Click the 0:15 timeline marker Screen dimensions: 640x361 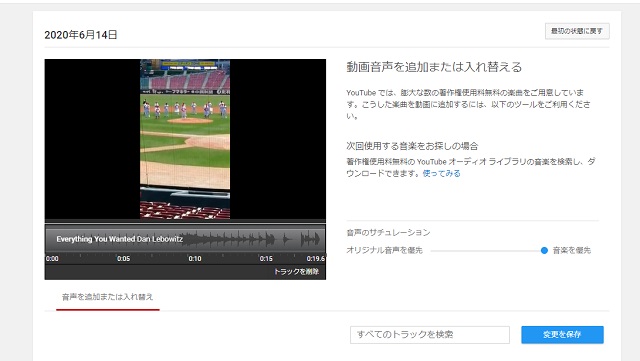266,258
